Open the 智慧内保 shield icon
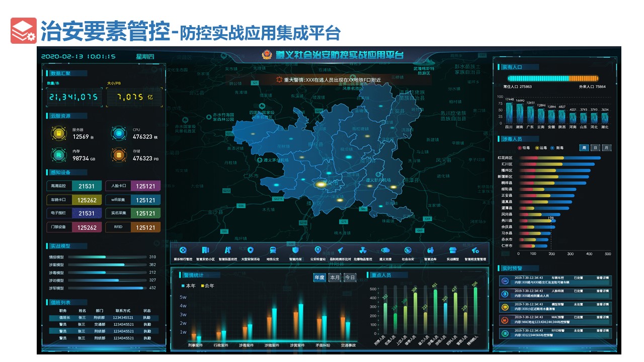The image size is (644, 362). pos(295,250)
